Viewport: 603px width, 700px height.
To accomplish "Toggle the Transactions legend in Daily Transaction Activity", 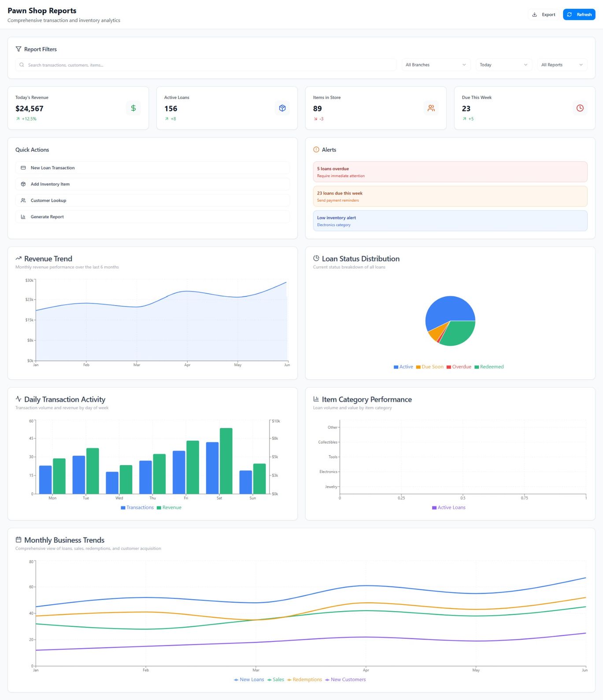I will click(x=137, y=508).
